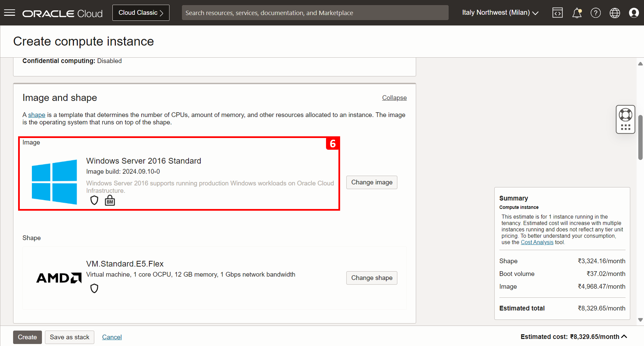Toggle the Estimated cost summary chevron

[x=624, y=337]
